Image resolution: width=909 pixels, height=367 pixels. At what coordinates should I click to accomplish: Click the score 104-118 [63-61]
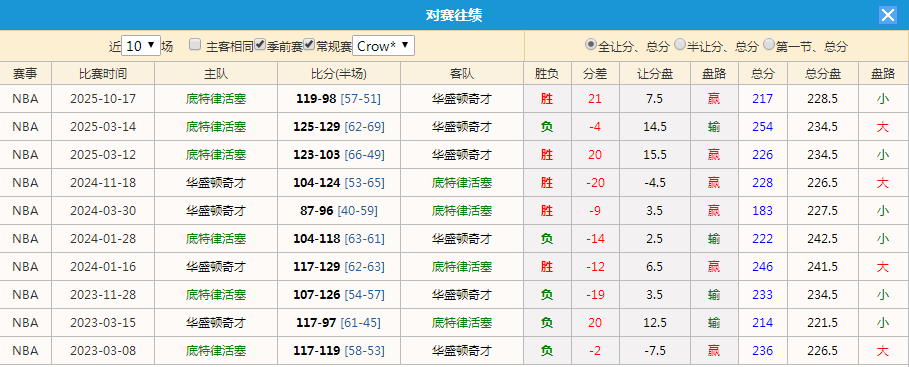(x=339, y=238)
